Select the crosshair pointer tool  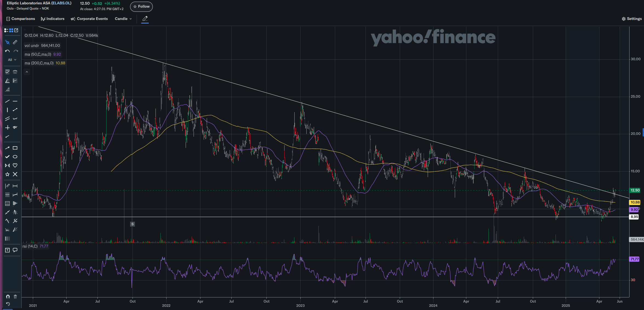coord(7,42)
